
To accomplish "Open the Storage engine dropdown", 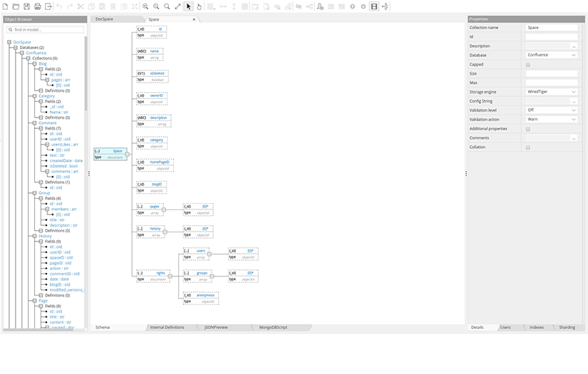I will tap(551, 92).
